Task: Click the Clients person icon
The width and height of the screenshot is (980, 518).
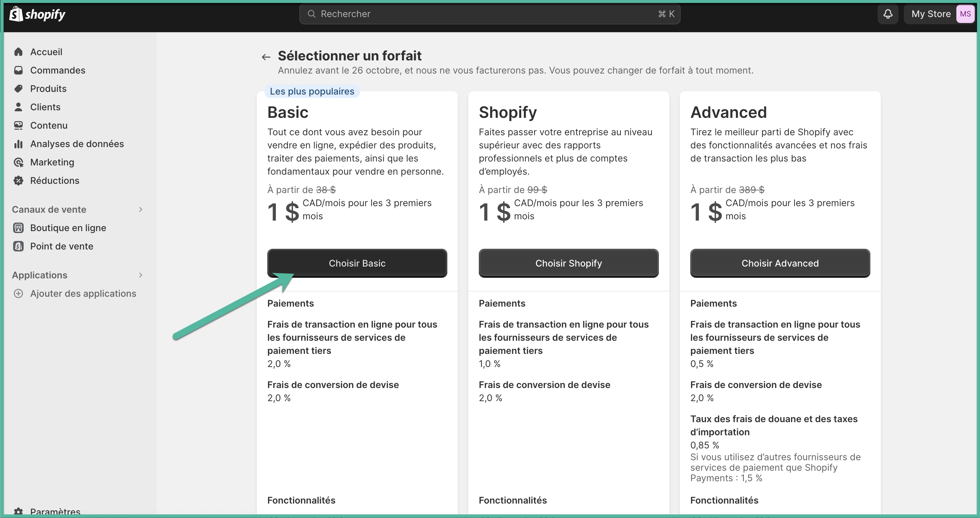Action: tap(18, 107)
